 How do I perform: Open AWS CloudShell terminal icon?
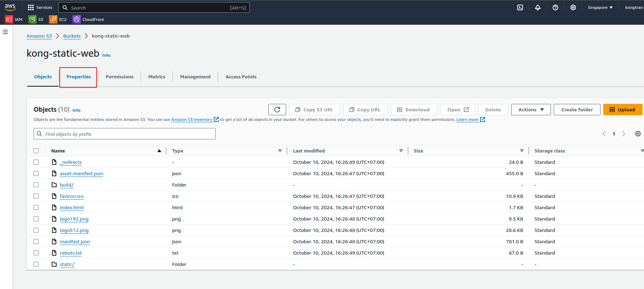point(520,7)
